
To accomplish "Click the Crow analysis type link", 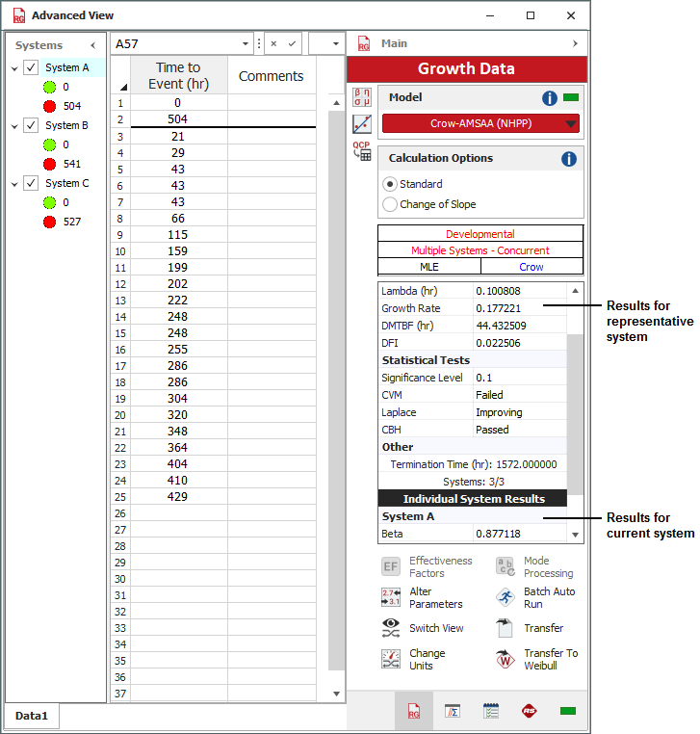I will pos(531,267).
